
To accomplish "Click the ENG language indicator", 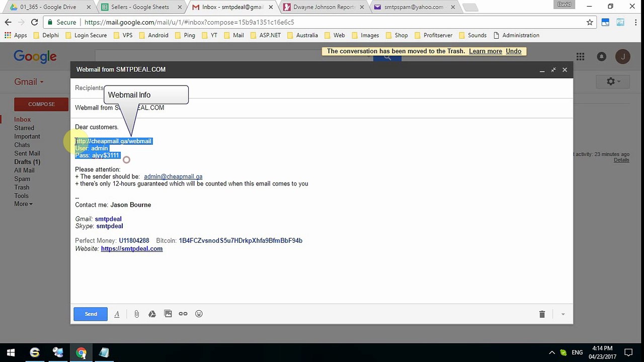I will 577,352.
